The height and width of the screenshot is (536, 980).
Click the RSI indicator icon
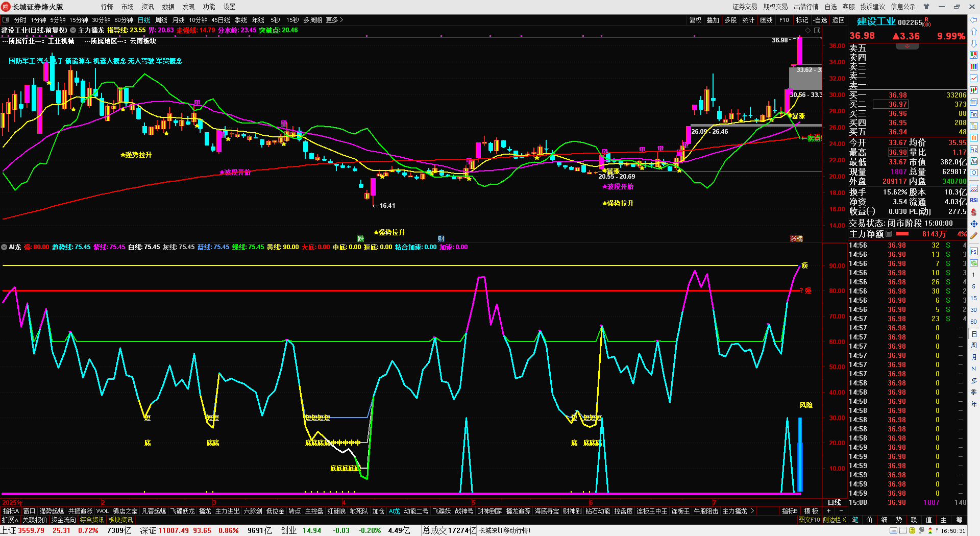[973, 200]
